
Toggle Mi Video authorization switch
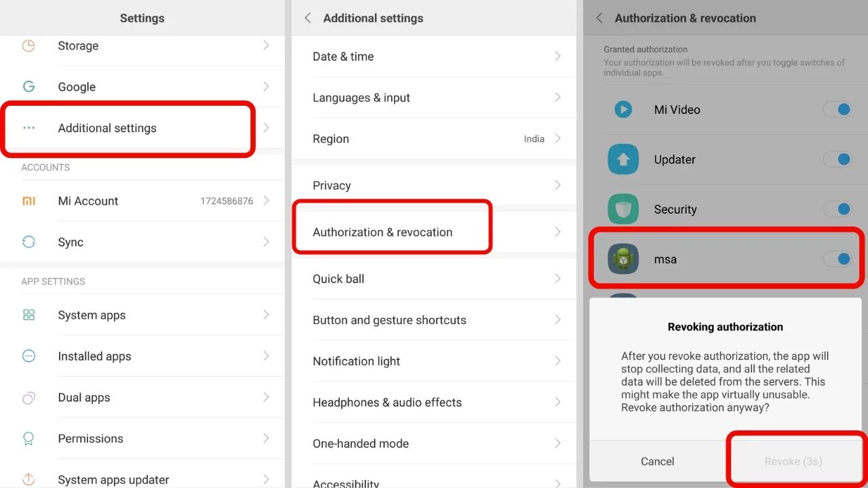pos(837,109)
